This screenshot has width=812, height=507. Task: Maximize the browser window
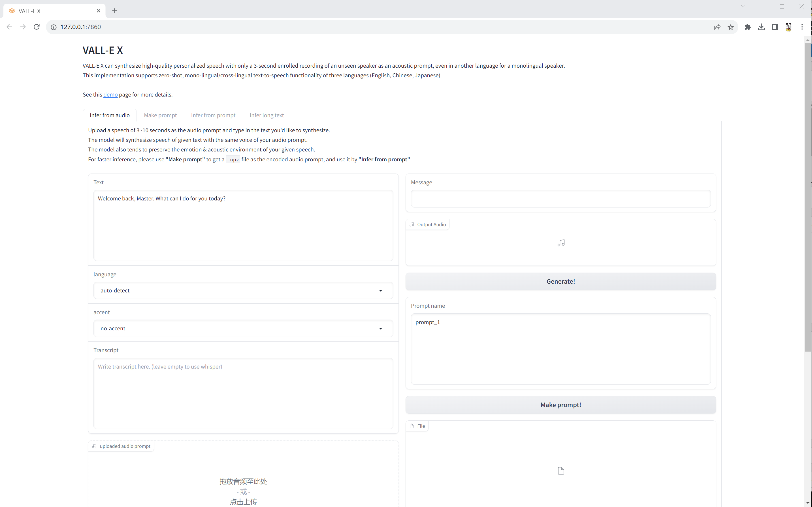click(x=782, y=7)
